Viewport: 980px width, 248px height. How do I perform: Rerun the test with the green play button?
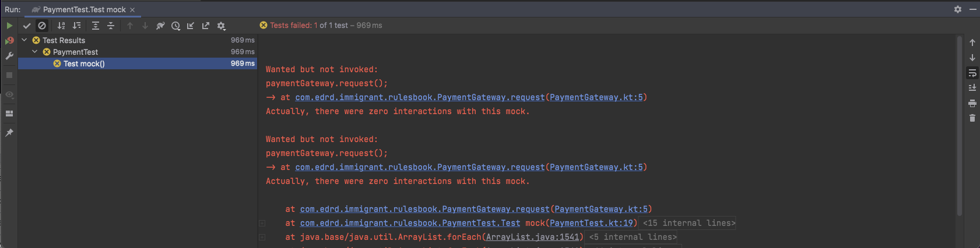coord(9,26)
